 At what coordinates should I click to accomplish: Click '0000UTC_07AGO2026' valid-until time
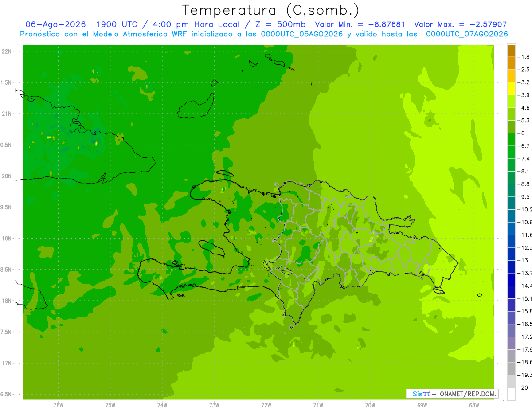click(x=467, y=34)
